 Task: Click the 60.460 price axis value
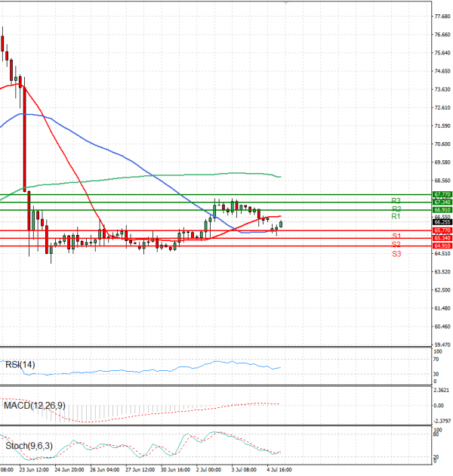[442, 326]
